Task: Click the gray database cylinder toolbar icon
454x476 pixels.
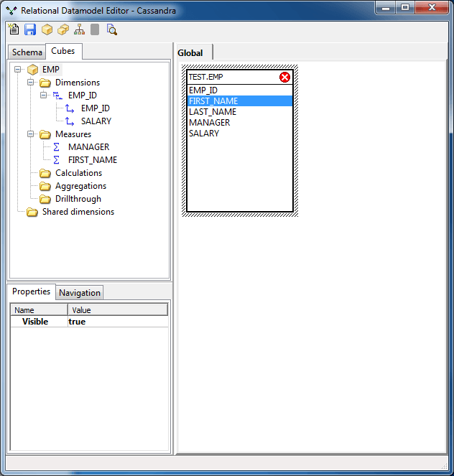Action: (95, 29)
